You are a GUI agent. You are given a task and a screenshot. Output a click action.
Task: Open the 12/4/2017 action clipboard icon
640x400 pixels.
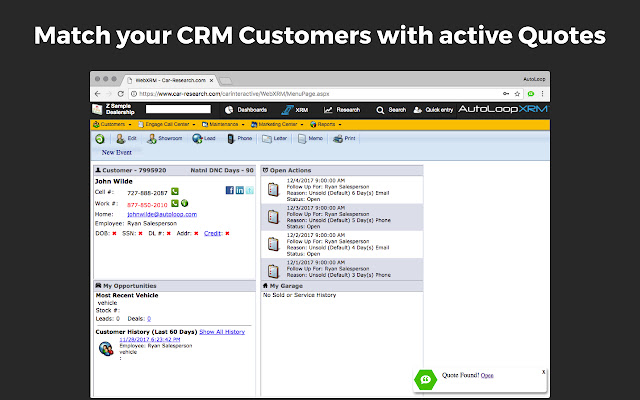(x=273, y=189)
